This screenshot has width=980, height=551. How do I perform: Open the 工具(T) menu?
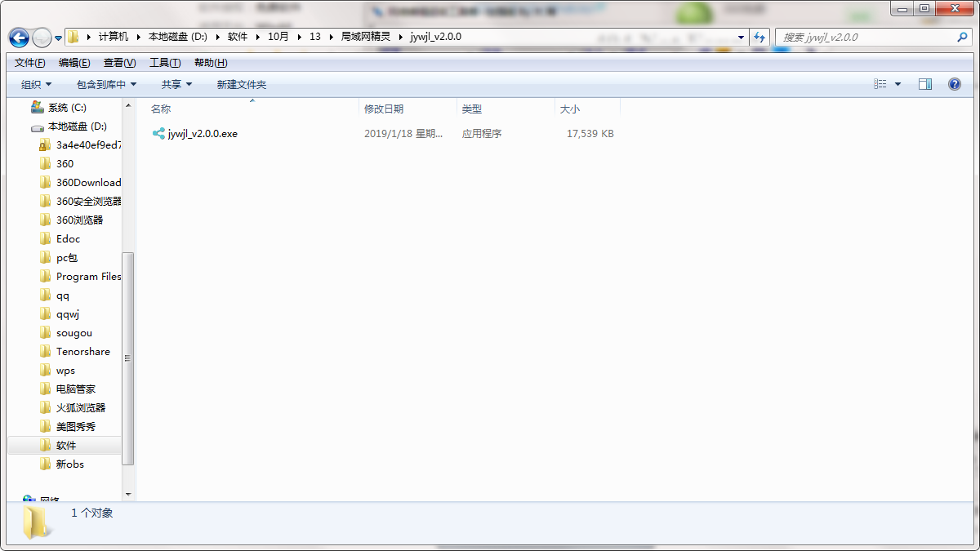[x=165, y=63]
